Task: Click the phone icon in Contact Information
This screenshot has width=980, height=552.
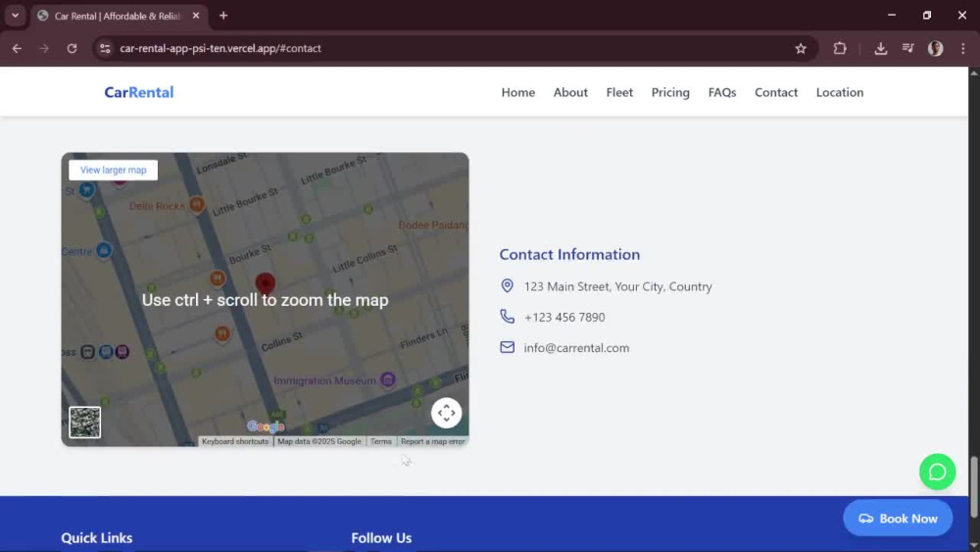Action: click(x=507, y=317)
